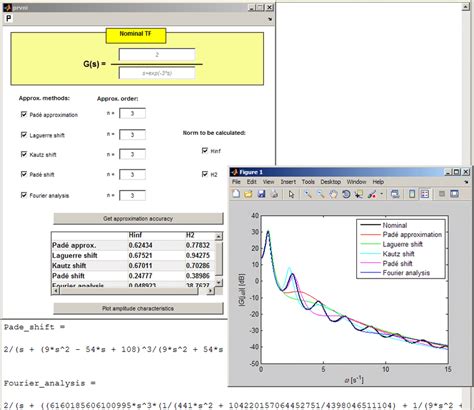Click the 0.24777 Hinf cell for Padé shift
Screen dimensions: 474x410
pos(140,276)
